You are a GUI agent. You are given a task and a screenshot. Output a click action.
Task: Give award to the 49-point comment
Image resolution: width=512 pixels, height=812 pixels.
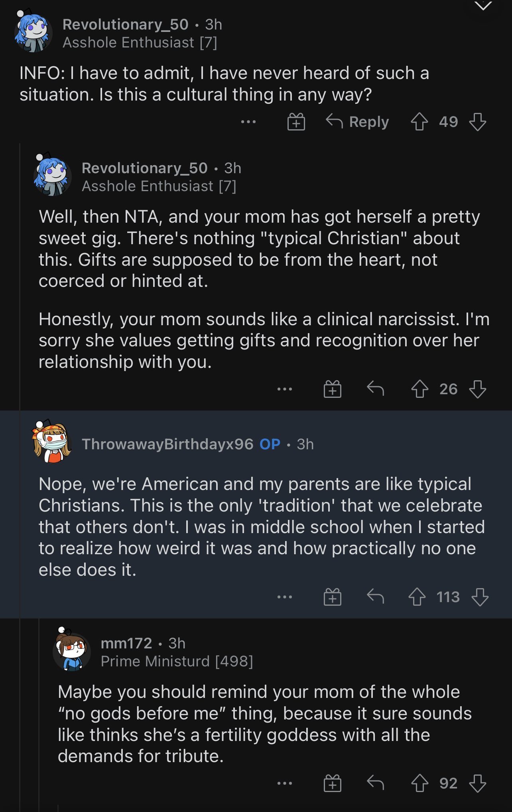pyautogui.click(x=296, y=122)
